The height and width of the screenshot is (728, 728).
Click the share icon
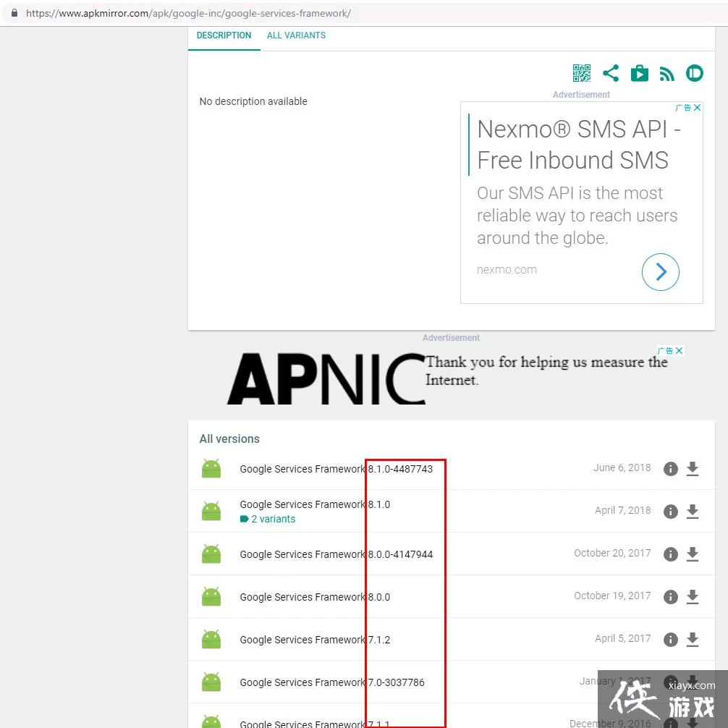coord(611,73)
